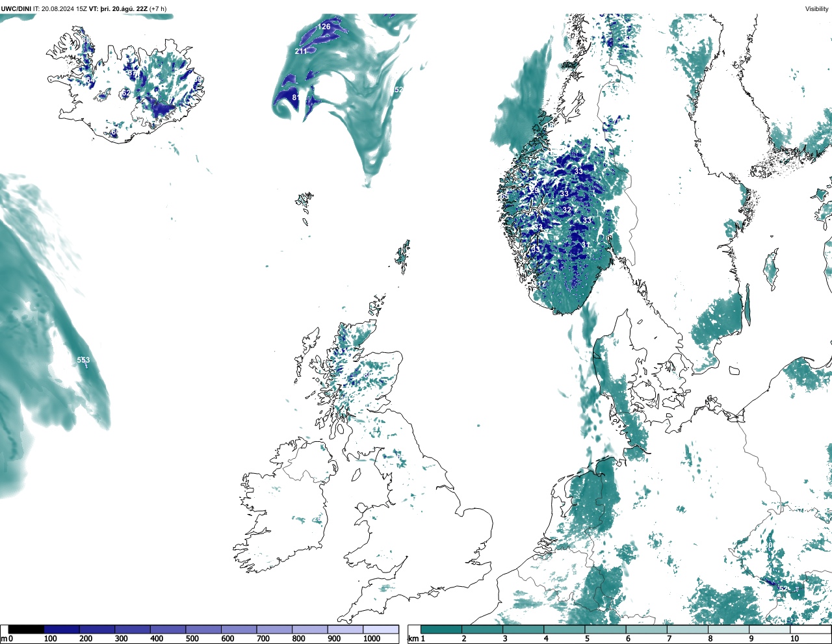This screenshot has width=832, height=644.
Task: Click the black 0–100 m legend swatch
Action: point(27,629)
